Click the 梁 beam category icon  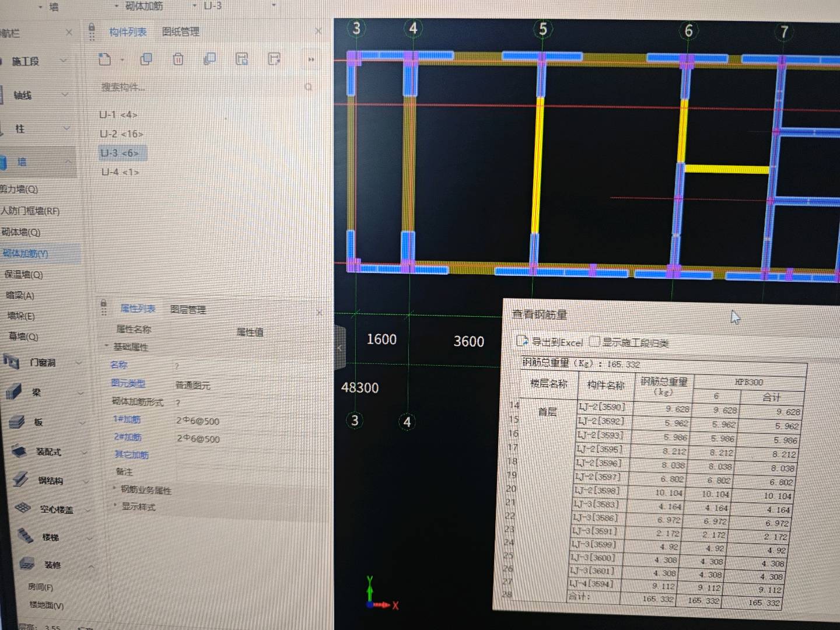(x=13, y=391)
